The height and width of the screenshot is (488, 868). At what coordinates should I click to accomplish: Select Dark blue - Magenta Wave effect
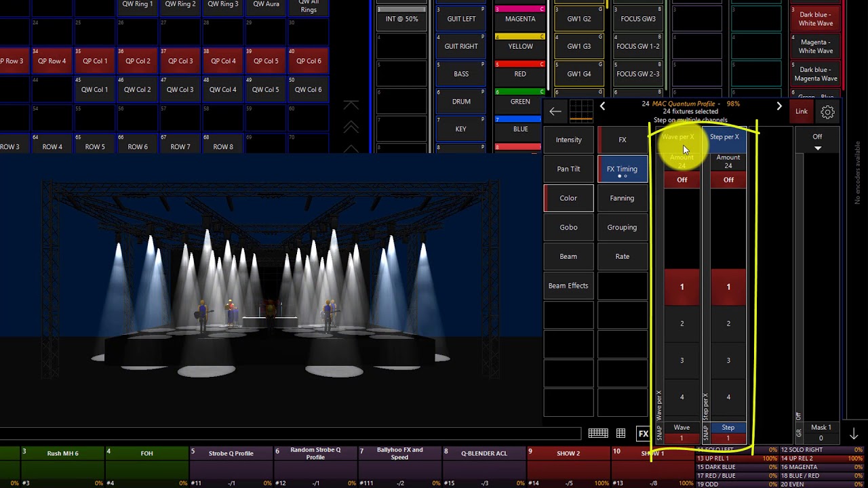click(x=816, y=73)
